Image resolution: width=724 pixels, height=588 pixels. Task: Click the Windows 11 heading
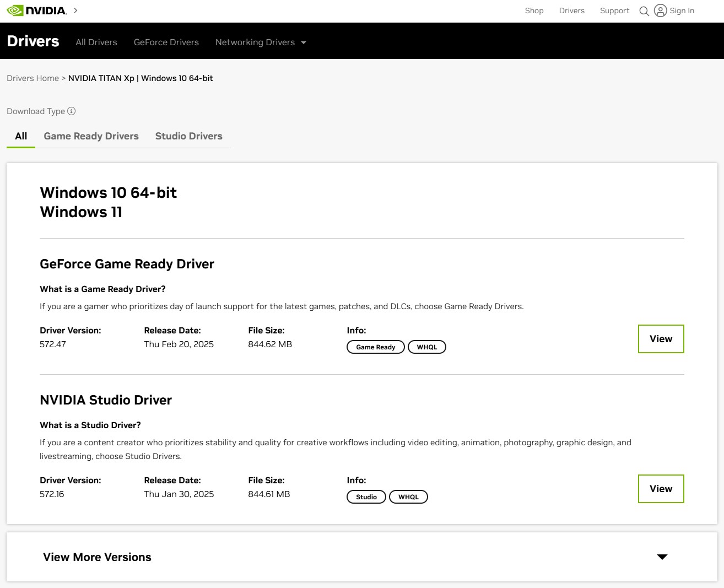click(x=81, y=212)
